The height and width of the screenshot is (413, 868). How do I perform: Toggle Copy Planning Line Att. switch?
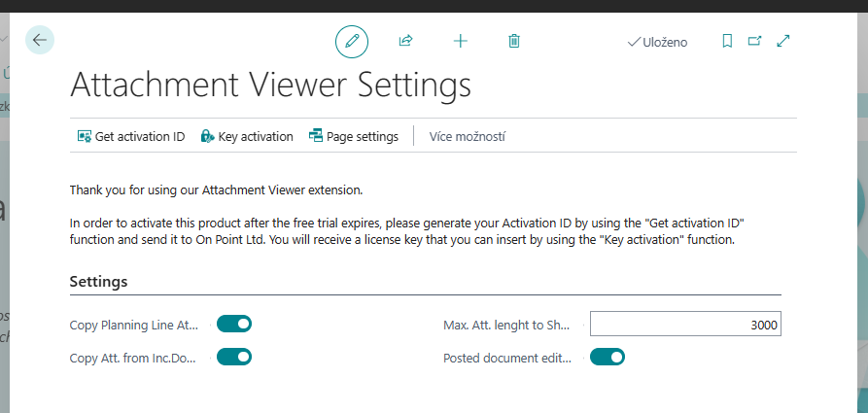(x=234, y=324)
